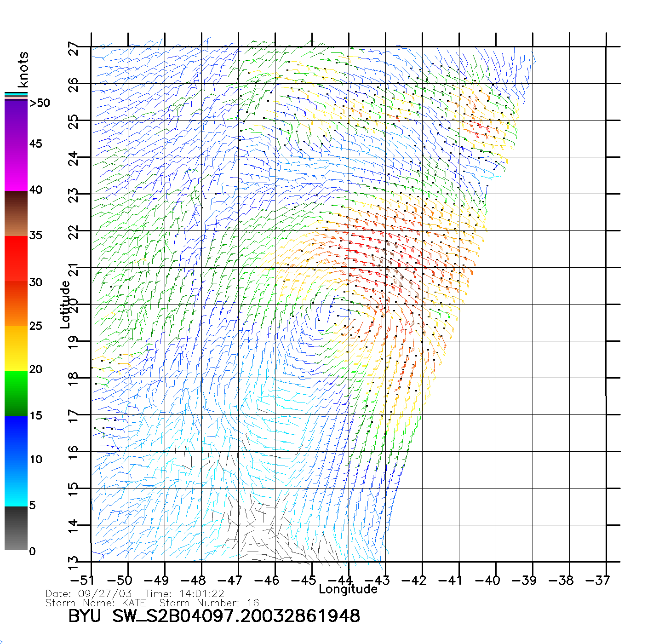Select latitude tick label 23

73,196
